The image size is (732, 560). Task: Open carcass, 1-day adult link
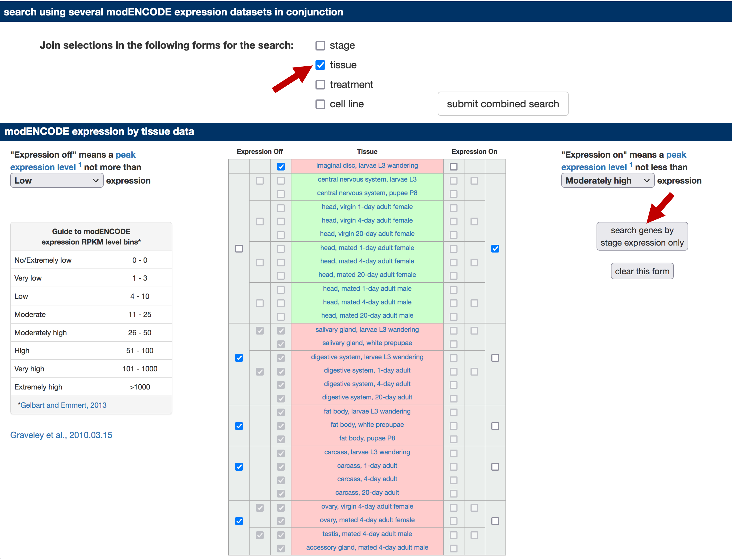click(367, 466)
